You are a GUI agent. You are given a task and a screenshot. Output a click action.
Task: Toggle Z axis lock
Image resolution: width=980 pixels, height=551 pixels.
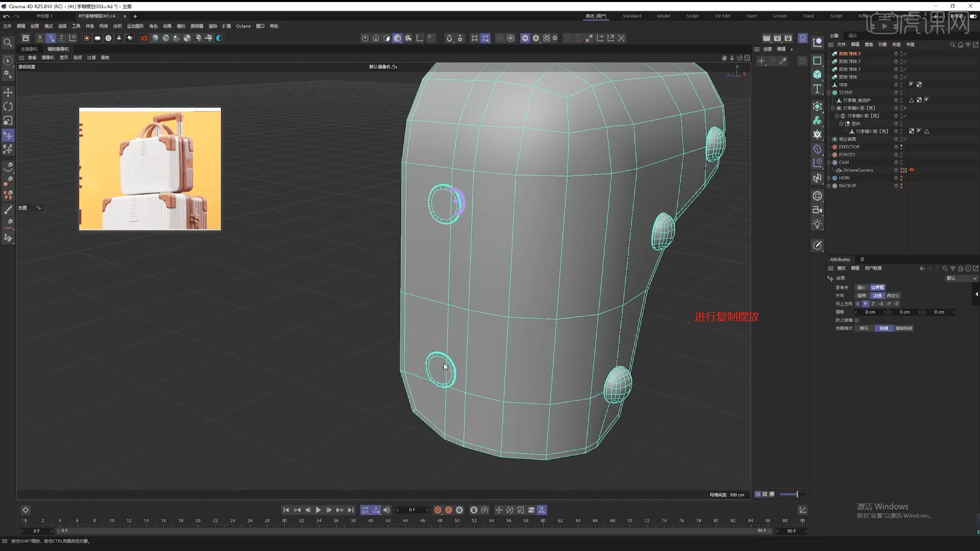[61, 38]
